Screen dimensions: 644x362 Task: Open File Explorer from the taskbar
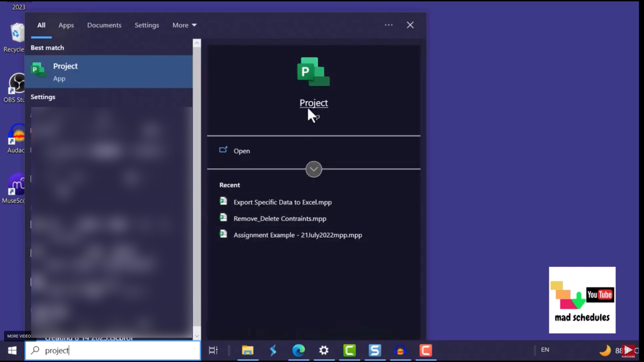248,351
